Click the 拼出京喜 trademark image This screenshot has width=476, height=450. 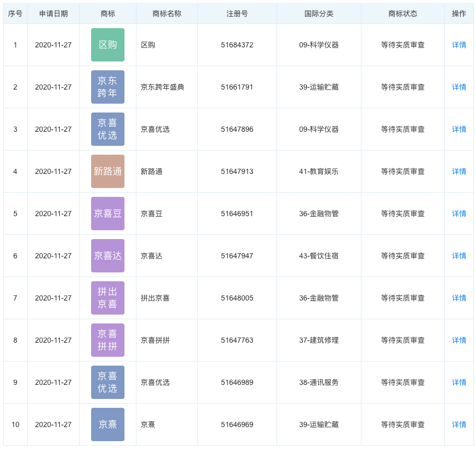[x=108, y=298]
